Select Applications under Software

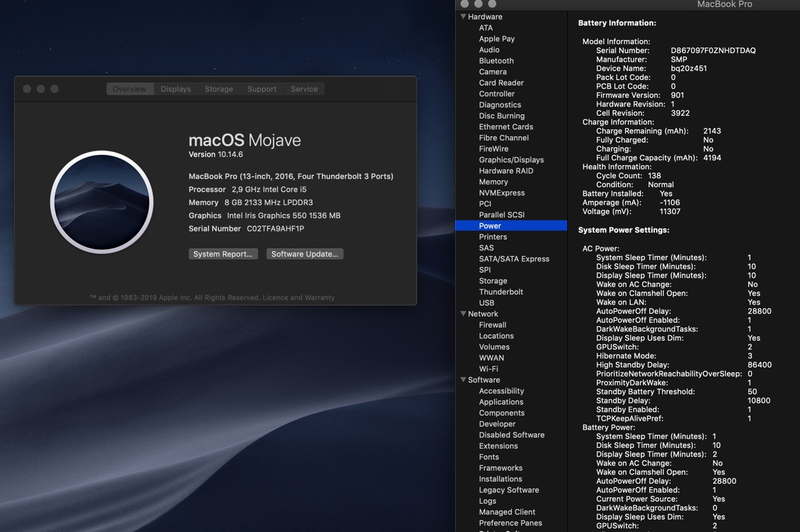click(501, 402)
